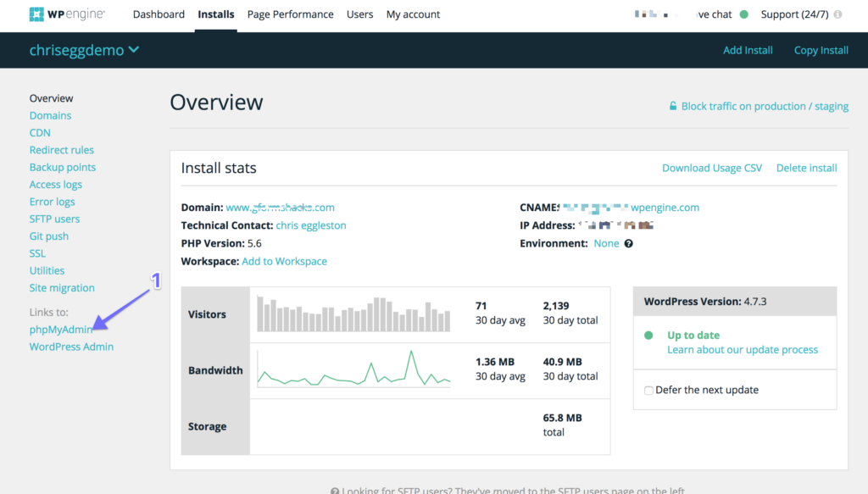The width and height of the screenshot is (868, 494).
Task: Open the Users tab
Action: pos(359,14)
